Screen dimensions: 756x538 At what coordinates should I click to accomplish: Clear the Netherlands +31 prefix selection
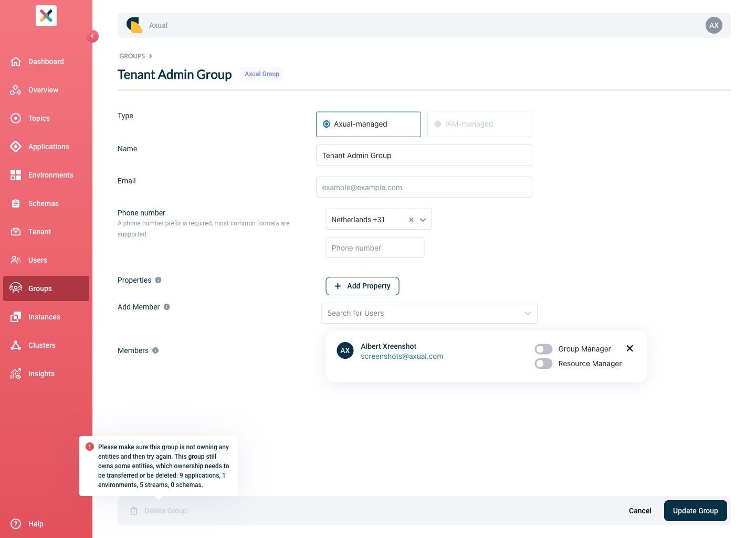click(411, 220)
